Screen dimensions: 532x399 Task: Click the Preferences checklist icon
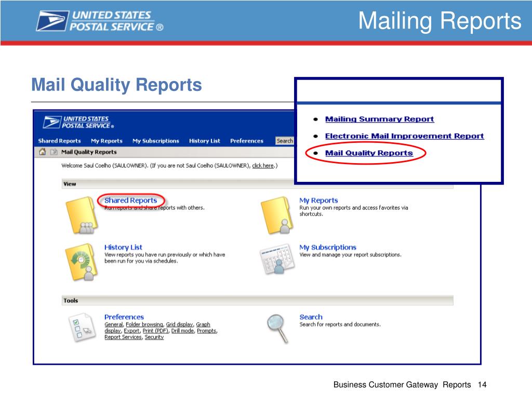pos(82,328)
